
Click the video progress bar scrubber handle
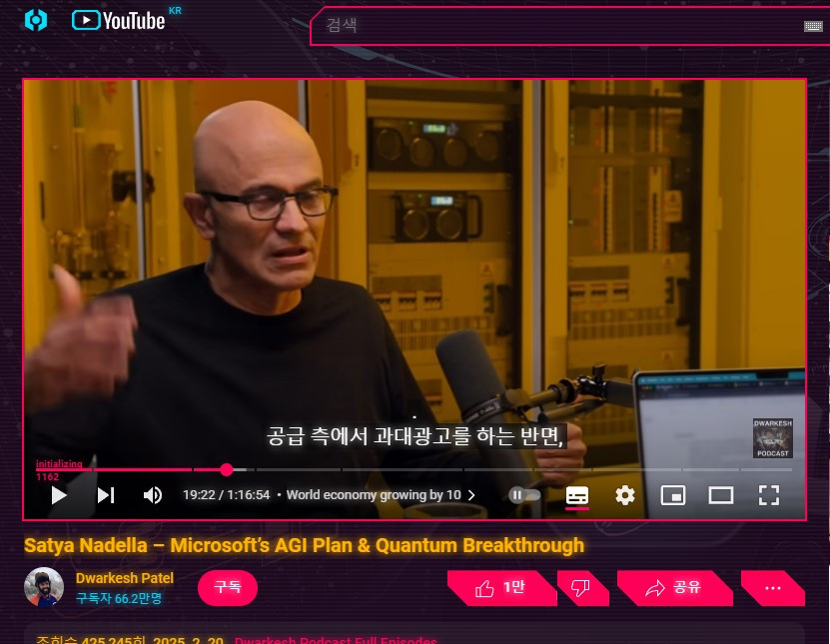(227, 469)
